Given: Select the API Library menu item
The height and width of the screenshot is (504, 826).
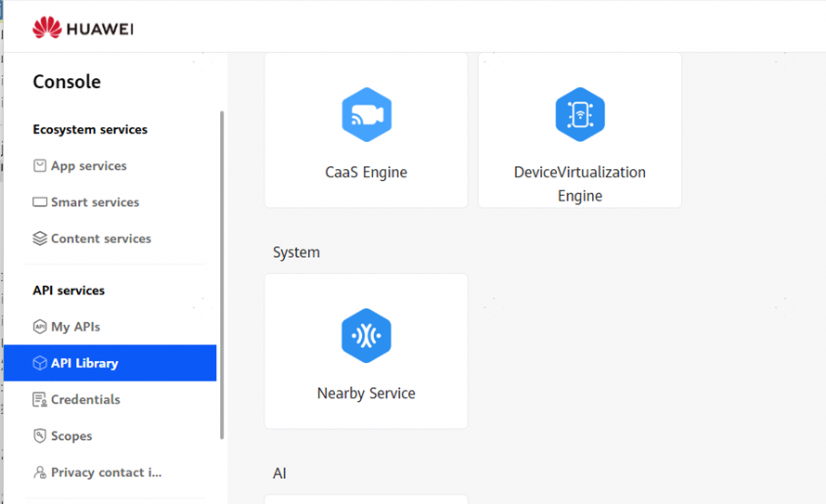Looking at the screenshot, I should point(110,363).
